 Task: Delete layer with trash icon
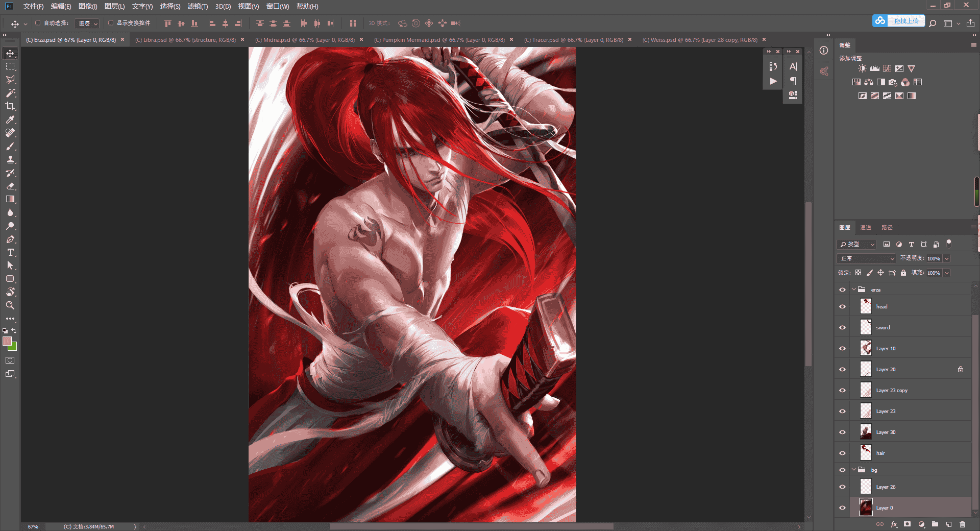[962, 524]
